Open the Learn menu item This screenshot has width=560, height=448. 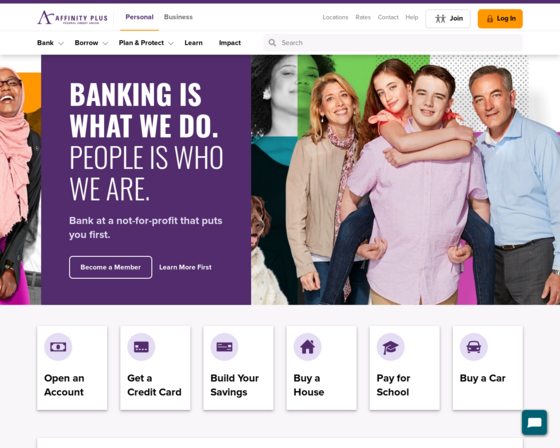pyautogui.click(x=194, y=43)
